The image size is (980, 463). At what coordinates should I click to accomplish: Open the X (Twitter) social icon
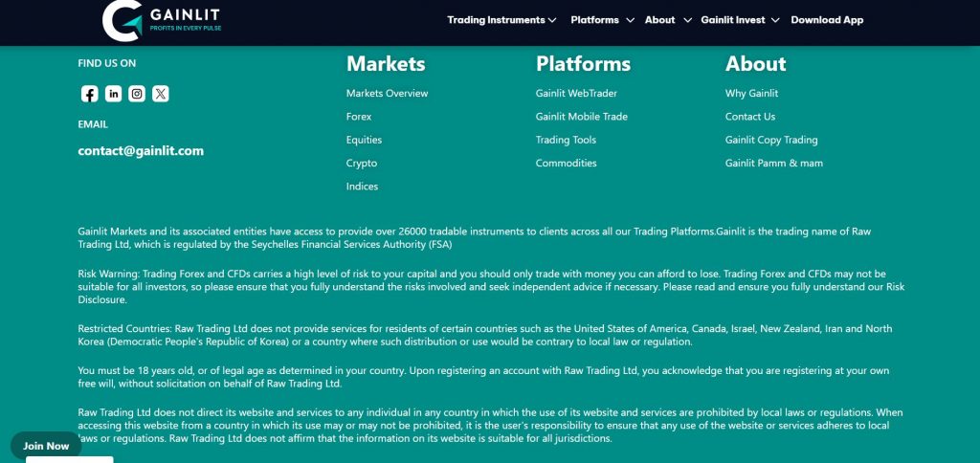tap(161, 94)
